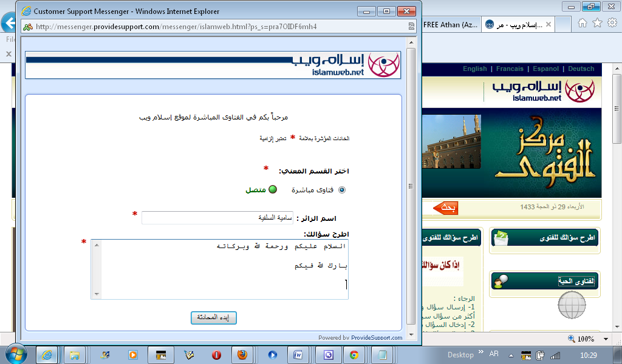Switch site language to Deutsch
The height and width of the screenshot is (364, 622).
click(x=581, y=69)
